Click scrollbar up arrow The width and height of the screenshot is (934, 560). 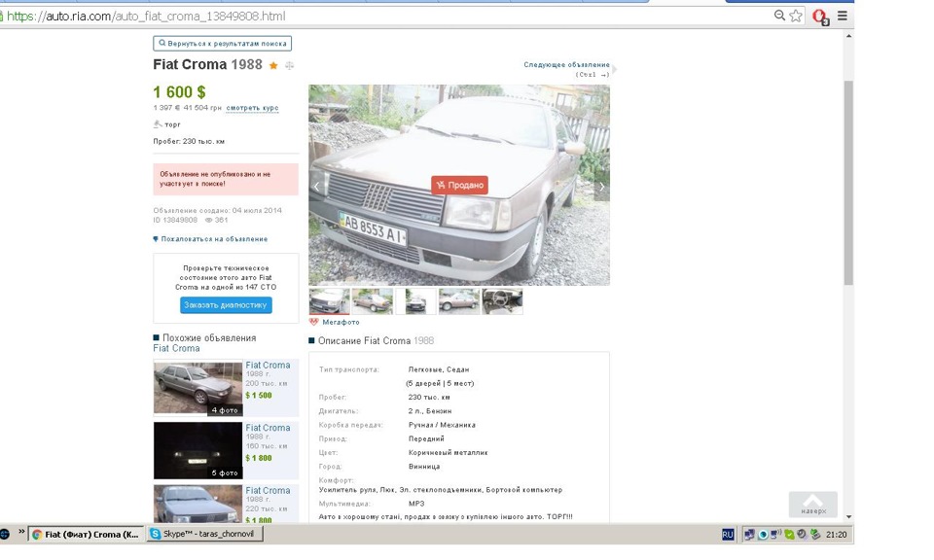(x=848, y=37)
